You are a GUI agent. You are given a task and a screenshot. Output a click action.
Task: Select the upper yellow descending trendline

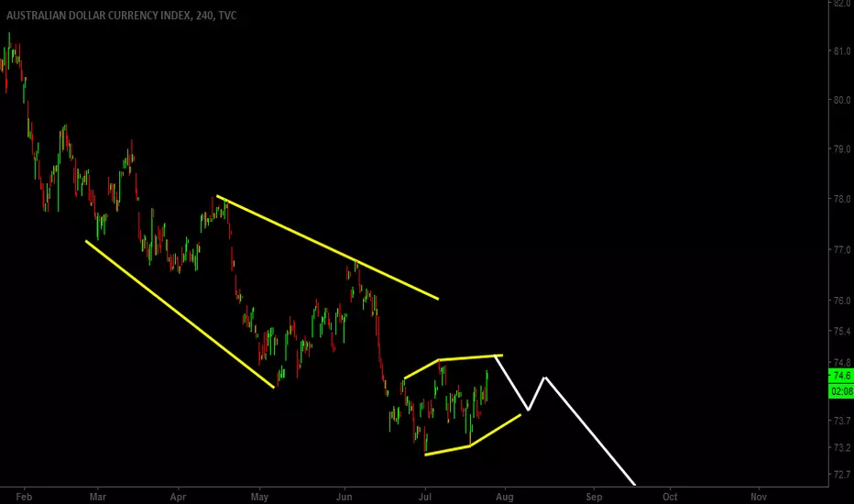coord(327,247)
